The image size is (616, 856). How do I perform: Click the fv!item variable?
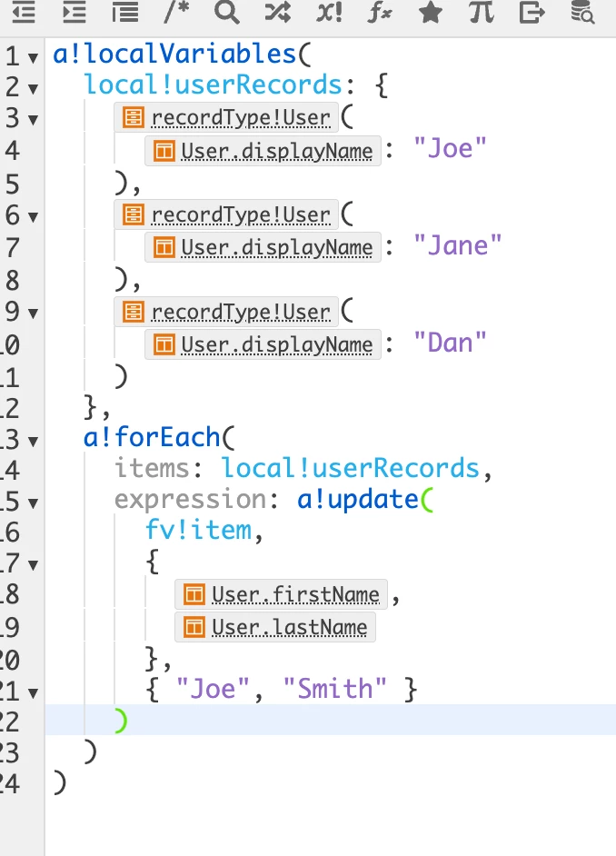(x=198, y=530)
